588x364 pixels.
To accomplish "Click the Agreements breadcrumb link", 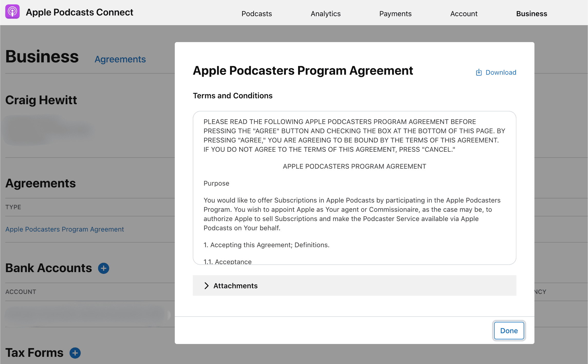I will click(x=120, y=59).
